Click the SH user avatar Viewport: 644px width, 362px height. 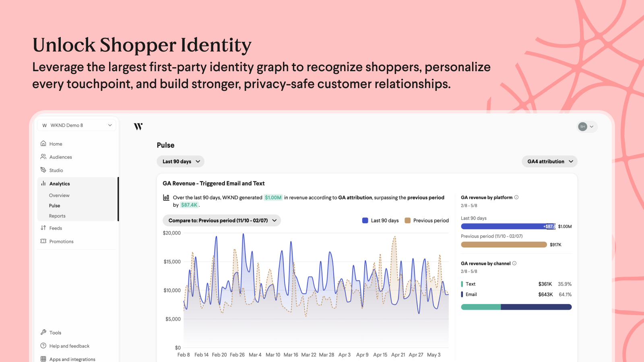(x=582, y=127)
